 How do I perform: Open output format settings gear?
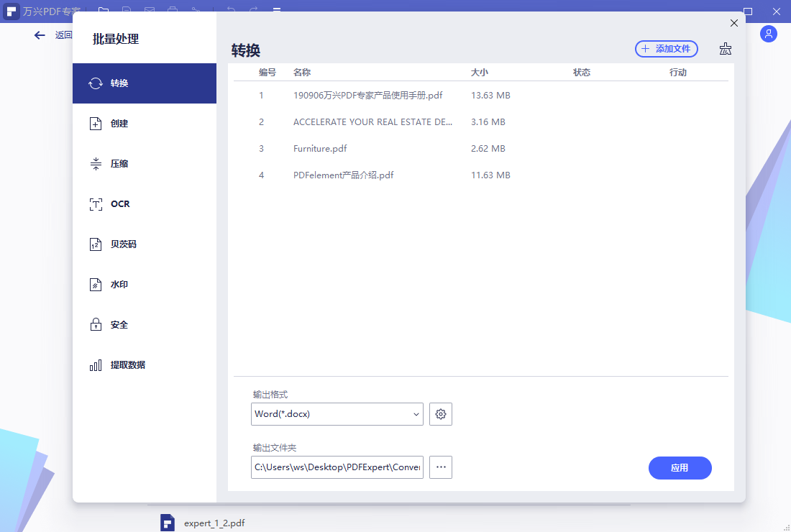tap(441, 414)
